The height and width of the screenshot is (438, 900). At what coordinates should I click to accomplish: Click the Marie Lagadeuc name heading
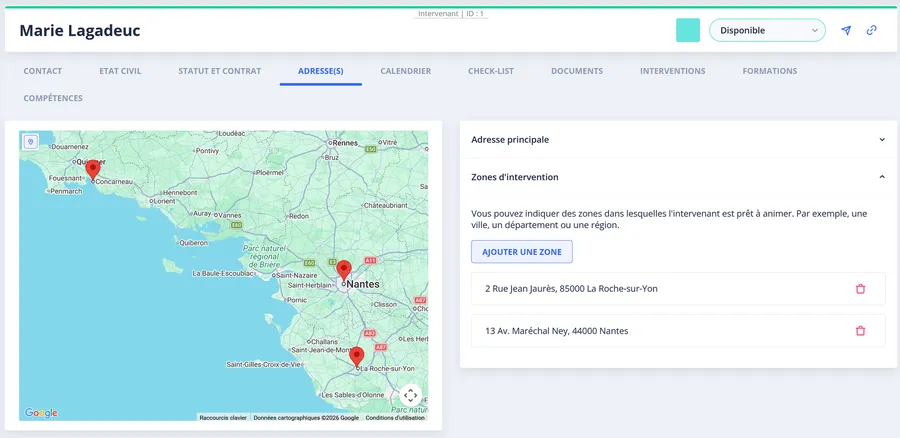(x=80, y=30)
